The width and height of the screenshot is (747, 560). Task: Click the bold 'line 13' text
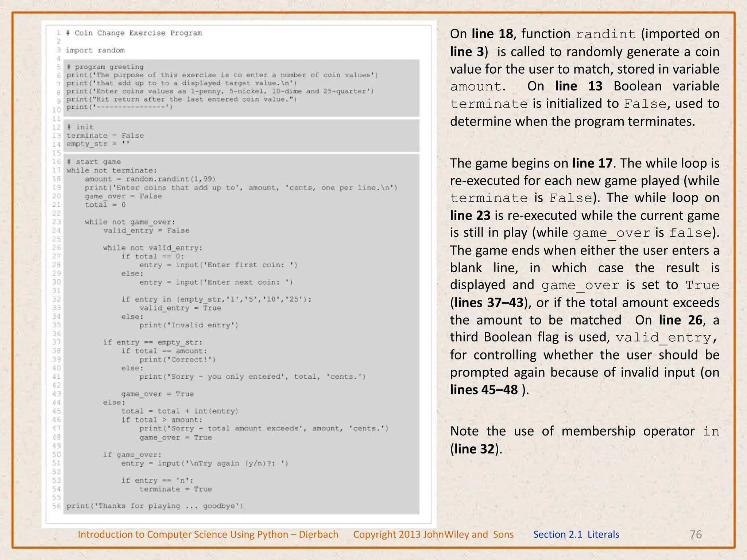pos(579,86)
